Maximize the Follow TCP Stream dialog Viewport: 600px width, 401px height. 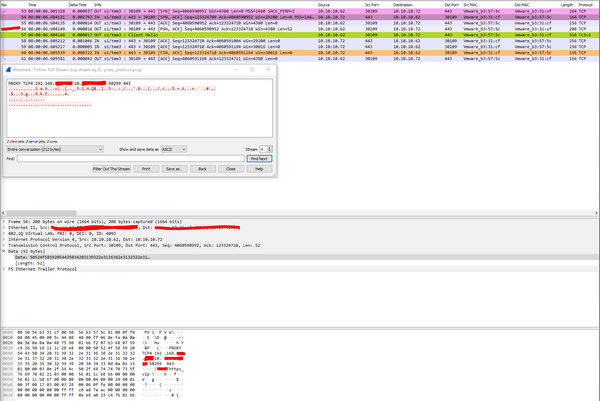tap(252, 70)
